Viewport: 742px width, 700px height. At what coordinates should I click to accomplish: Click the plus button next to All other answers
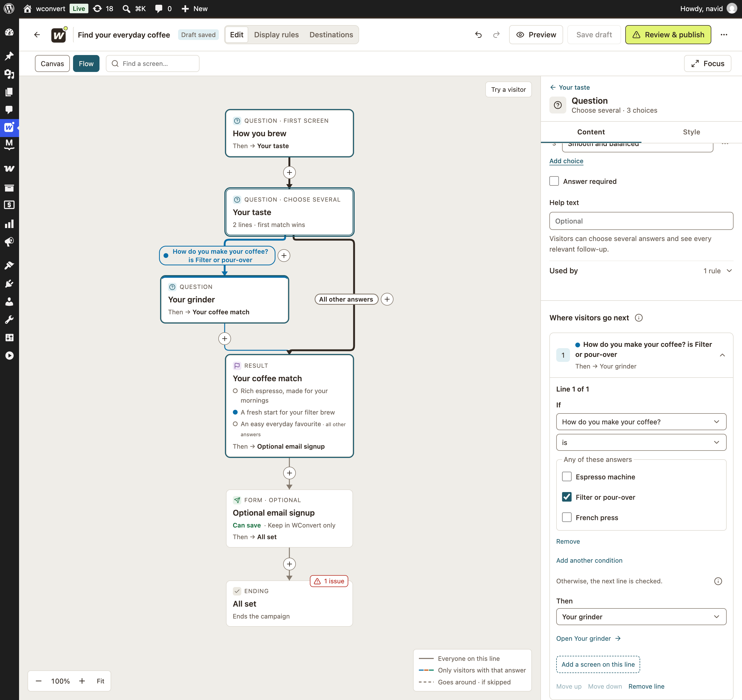(387, 299)
